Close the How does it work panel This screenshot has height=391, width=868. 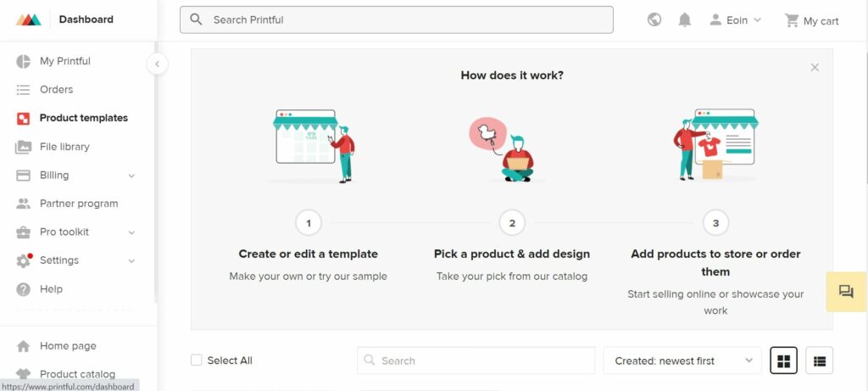[815, 68]
